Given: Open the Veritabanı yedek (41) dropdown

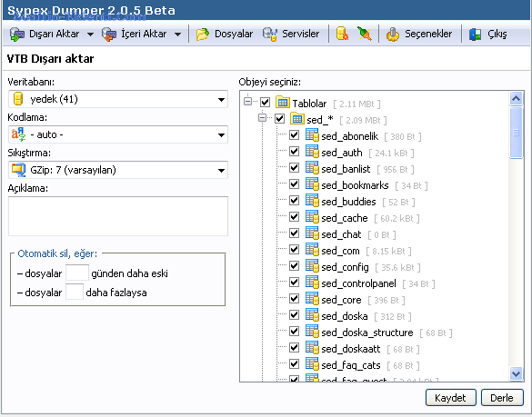Looking at the screenshot, I should click(x=118, y=99).
